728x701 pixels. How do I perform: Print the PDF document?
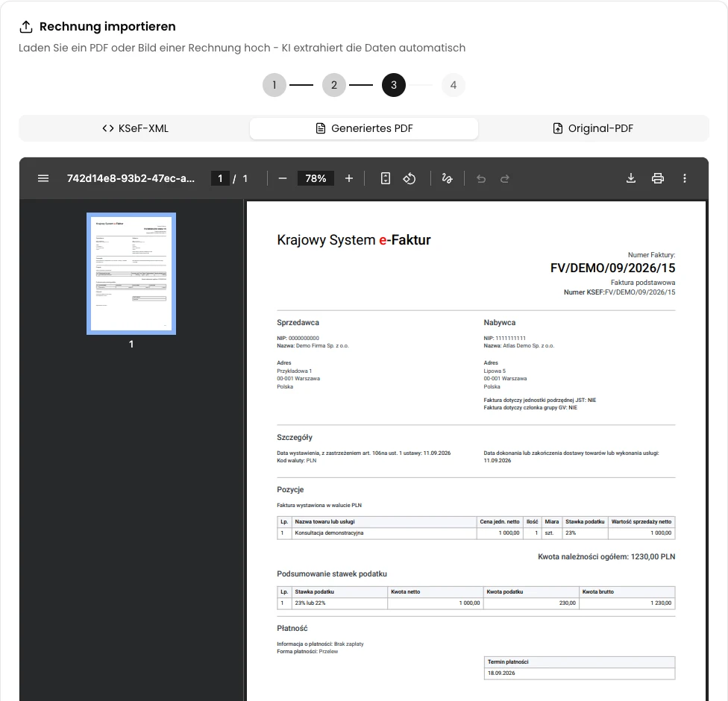pos(658,178)
